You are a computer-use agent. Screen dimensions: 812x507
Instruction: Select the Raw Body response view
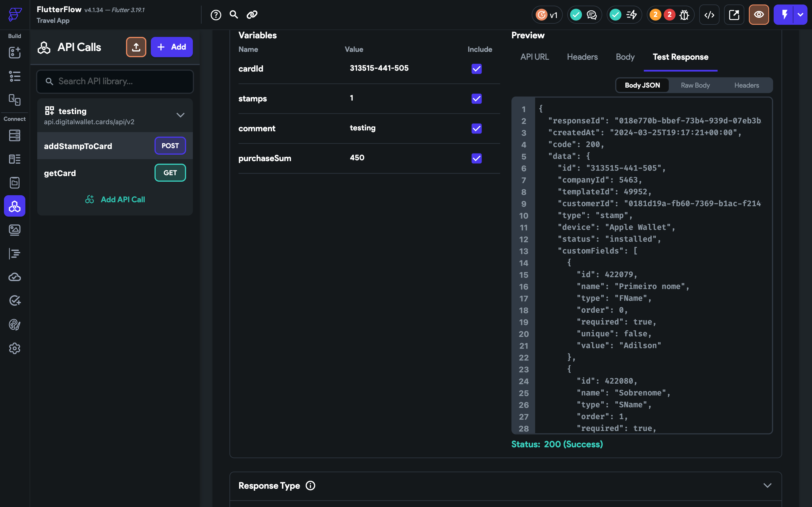pos(695,86)
